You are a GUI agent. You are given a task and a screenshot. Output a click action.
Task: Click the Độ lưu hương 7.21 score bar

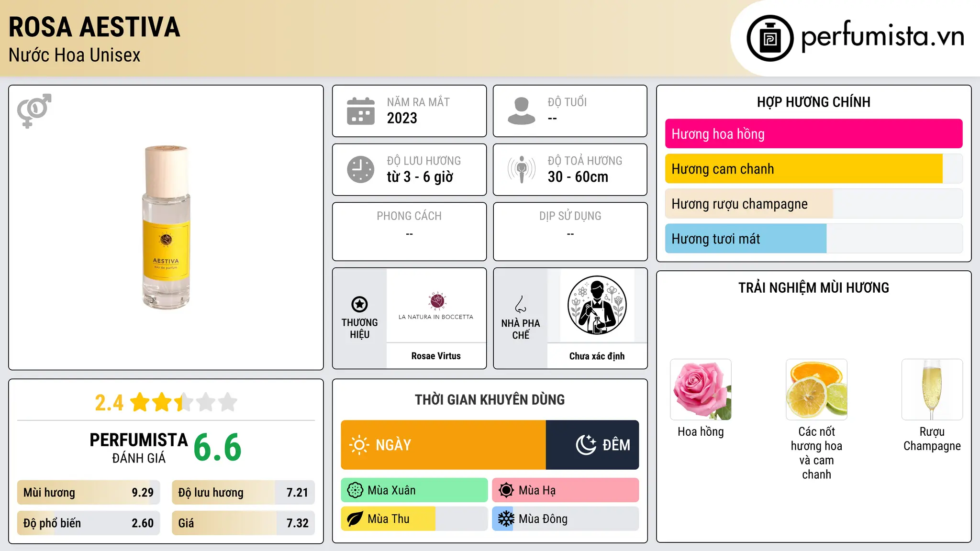point(243,492)
